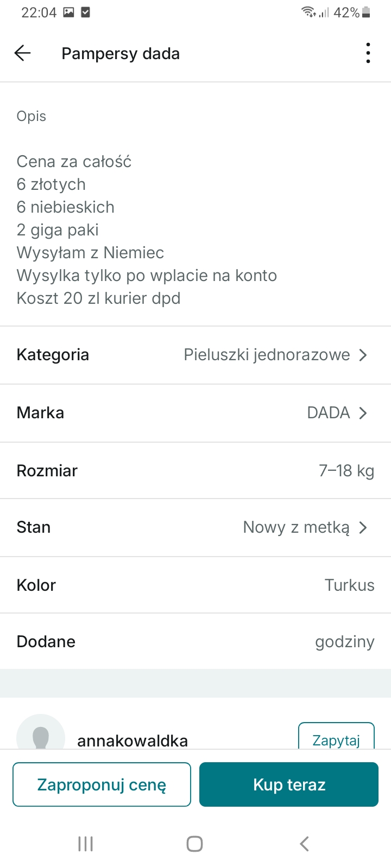Open the three-dot overflow menu
Image resolution: width=391 pixels, height=868 pixels.
tap(368, 53)
